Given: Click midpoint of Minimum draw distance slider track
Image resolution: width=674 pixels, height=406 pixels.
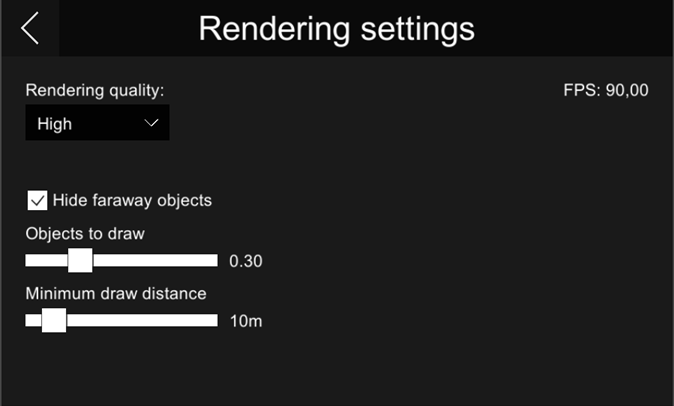Looking at the screenshot, I should pos(121,320).
